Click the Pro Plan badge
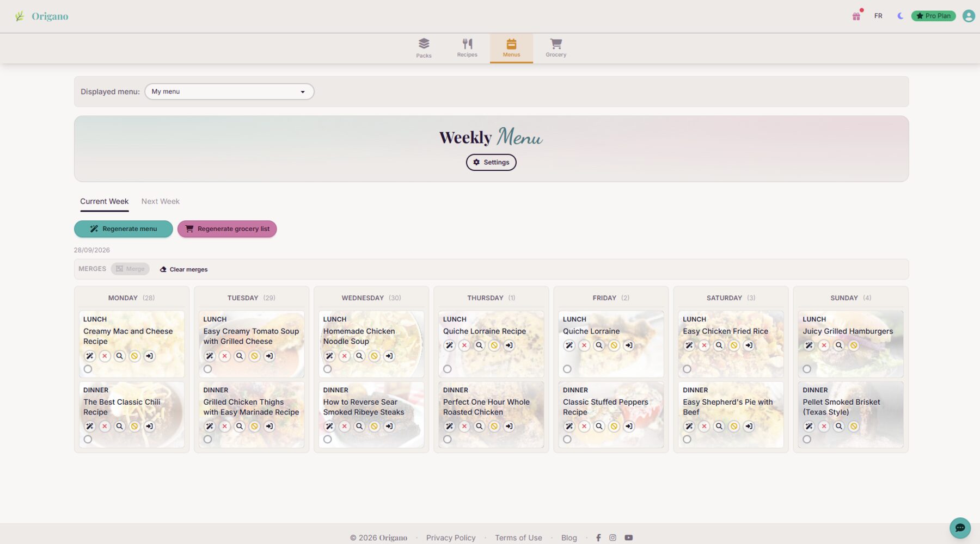The height and width of the screenshot is (544, 980). 933,16
